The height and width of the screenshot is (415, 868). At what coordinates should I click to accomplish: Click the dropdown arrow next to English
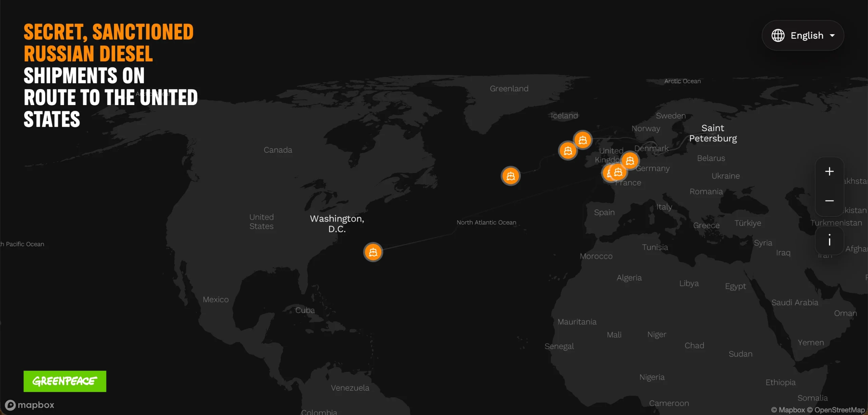click(x=832, y=36)
